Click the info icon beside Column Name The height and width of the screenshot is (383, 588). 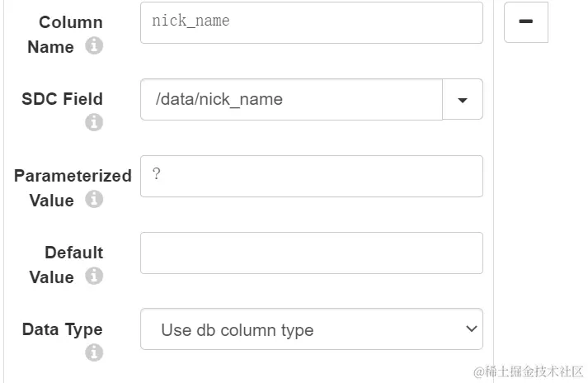94,46
